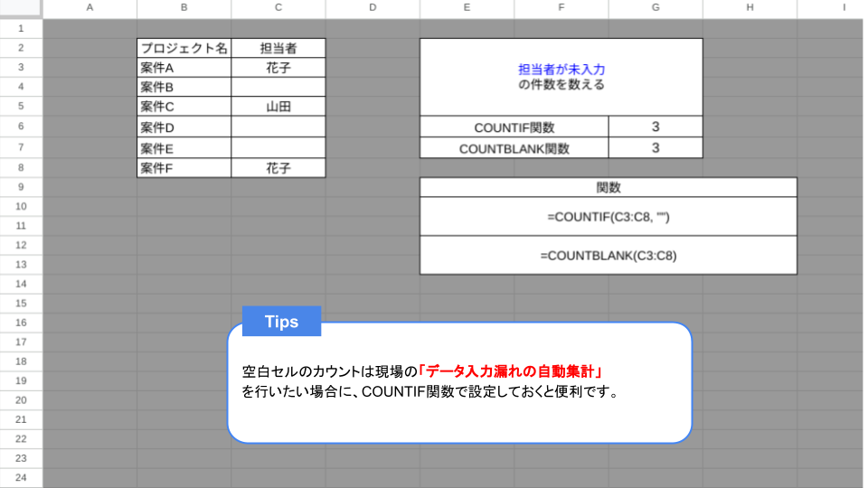
Task: Select row 2 header
Action: click(x=21, y=48)
